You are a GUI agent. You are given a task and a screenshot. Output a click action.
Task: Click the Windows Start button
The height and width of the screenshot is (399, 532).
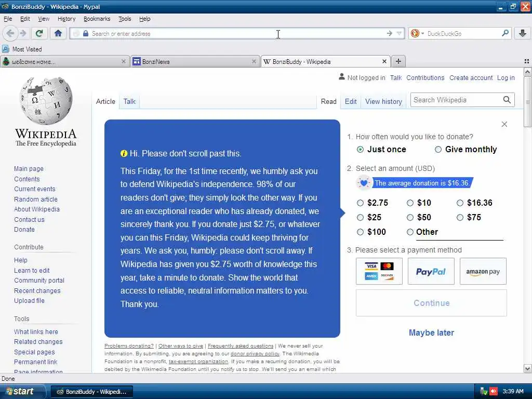[x=22, y=392]
